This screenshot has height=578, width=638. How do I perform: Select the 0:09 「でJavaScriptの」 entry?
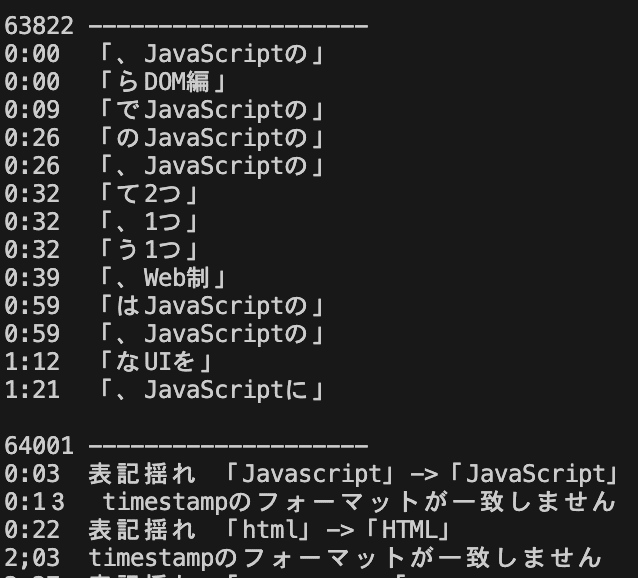(208, 109)
